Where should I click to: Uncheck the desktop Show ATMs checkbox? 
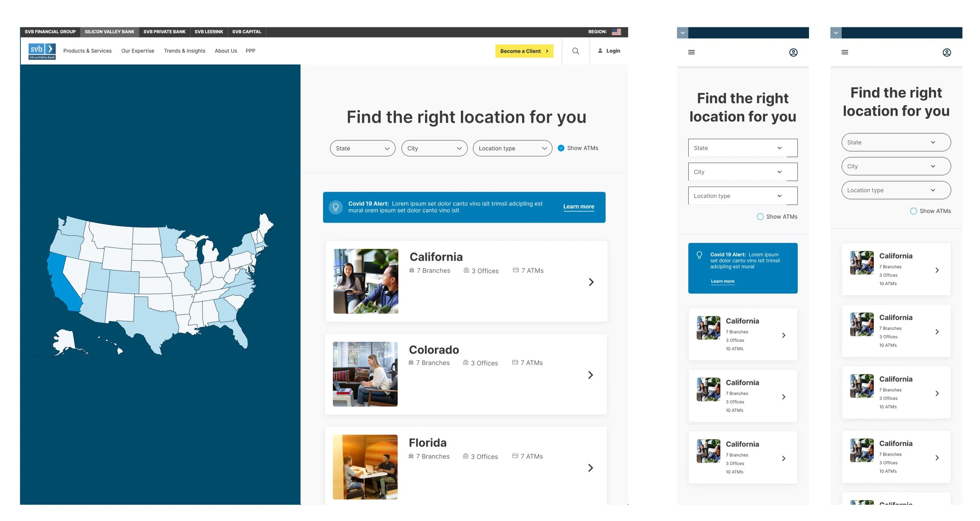click(x=561, y=148)
